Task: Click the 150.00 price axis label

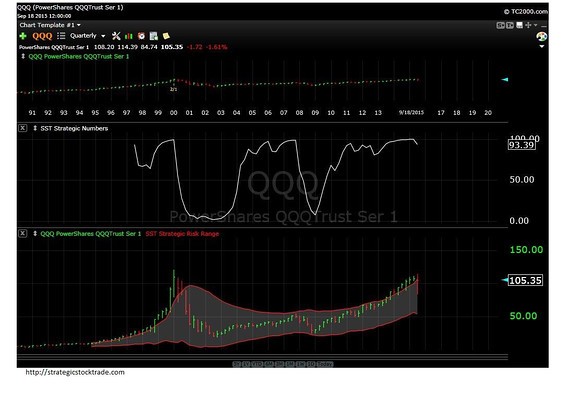Action: click(x=526, y=250)
